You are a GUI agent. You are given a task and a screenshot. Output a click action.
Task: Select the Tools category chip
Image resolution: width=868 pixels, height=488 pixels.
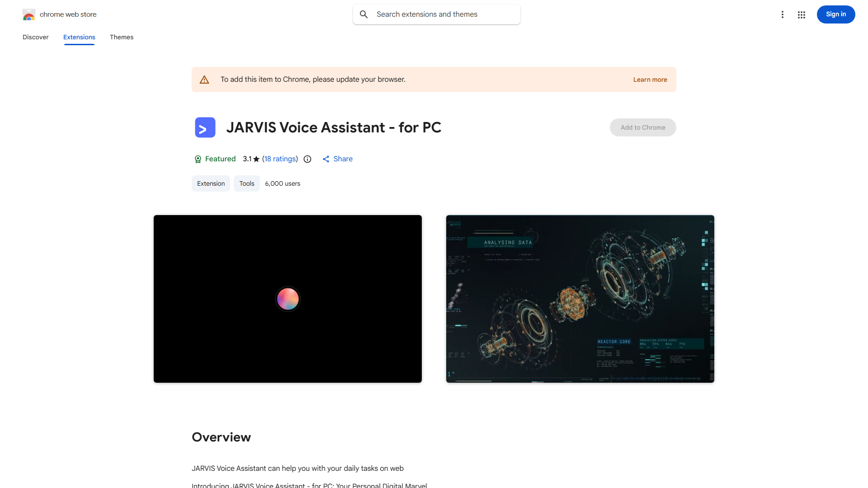point(246,183)
